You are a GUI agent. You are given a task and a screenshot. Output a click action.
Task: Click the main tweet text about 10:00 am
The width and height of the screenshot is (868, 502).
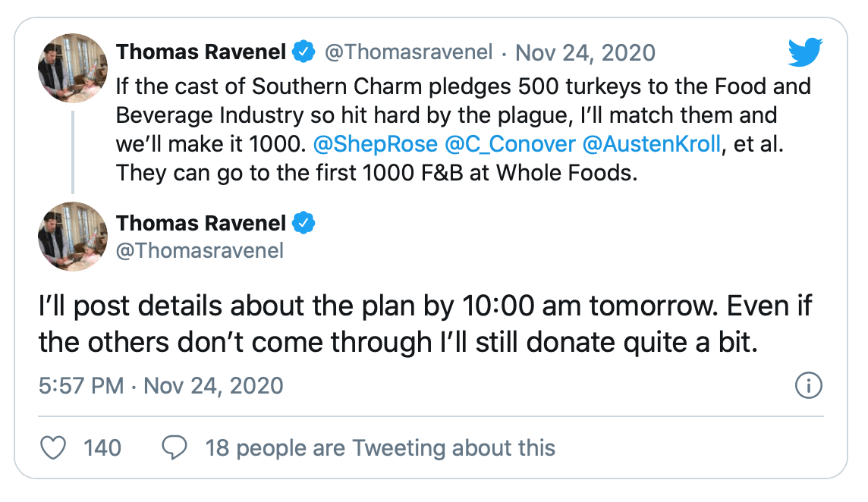click(425, 325)
